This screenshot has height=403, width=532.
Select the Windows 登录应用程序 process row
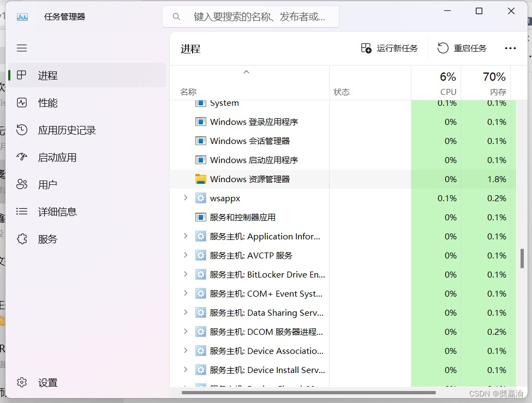click(x=343, y=122)
